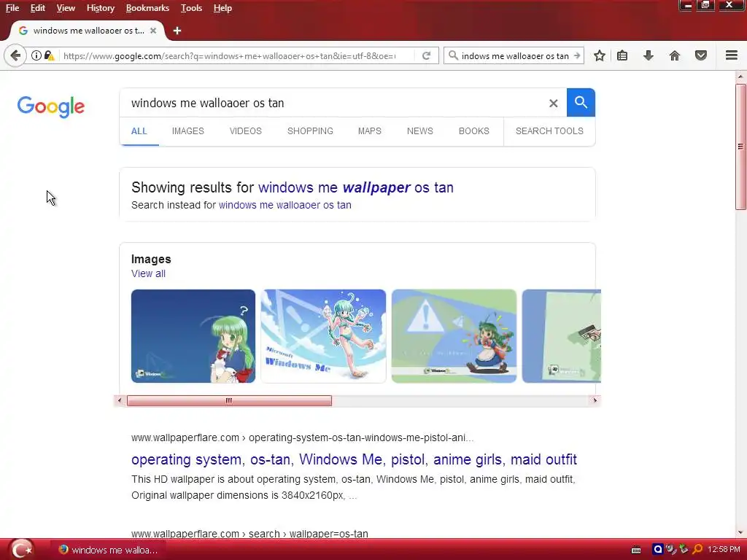Click 'windows me wallpaper os tan' corrected link
Viewport: 747px width, 560px height.
[356, 187]
